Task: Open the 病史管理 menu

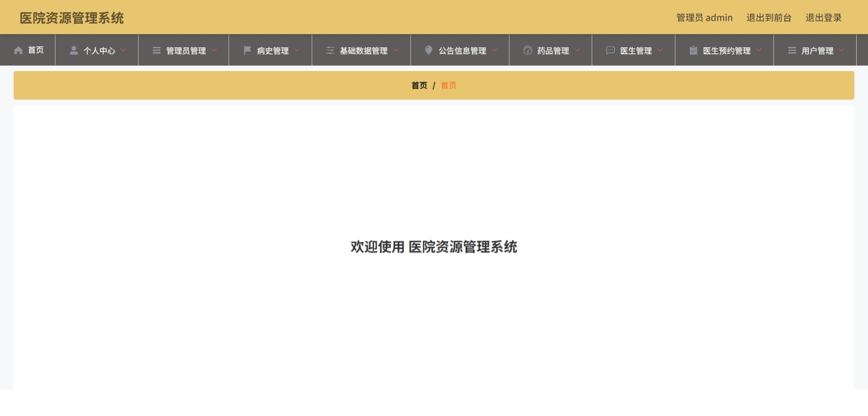Action: pyautogui.click(x=270, y=50)
